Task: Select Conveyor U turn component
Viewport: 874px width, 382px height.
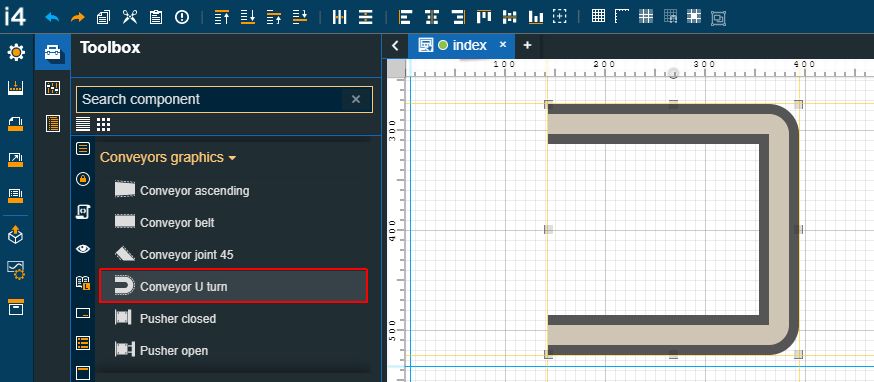Action: (234, 286)
